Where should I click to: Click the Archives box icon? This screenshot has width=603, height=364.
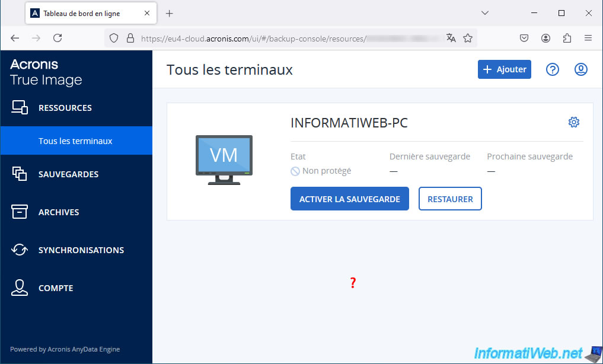(20, 212)
